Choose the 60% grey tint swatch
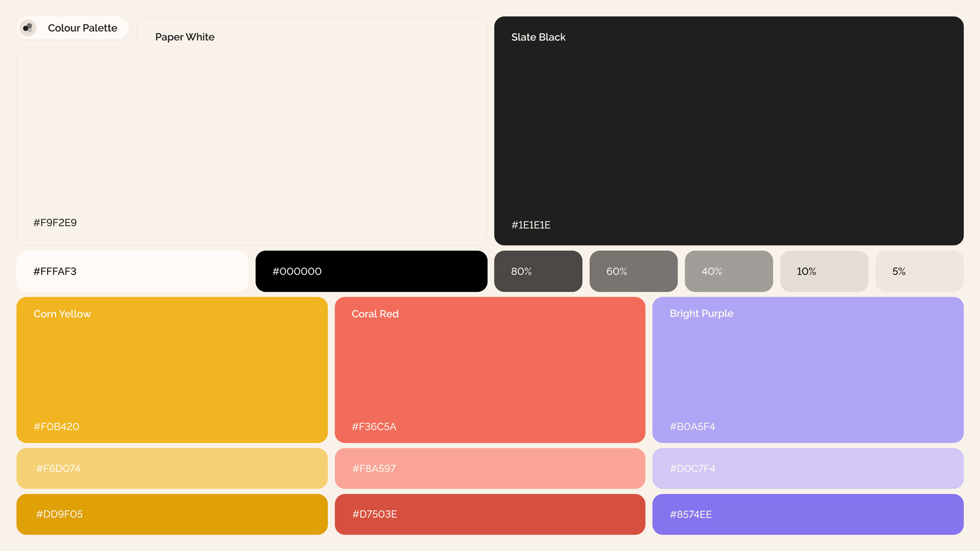980x551 pixels. [x=633, y=271]
